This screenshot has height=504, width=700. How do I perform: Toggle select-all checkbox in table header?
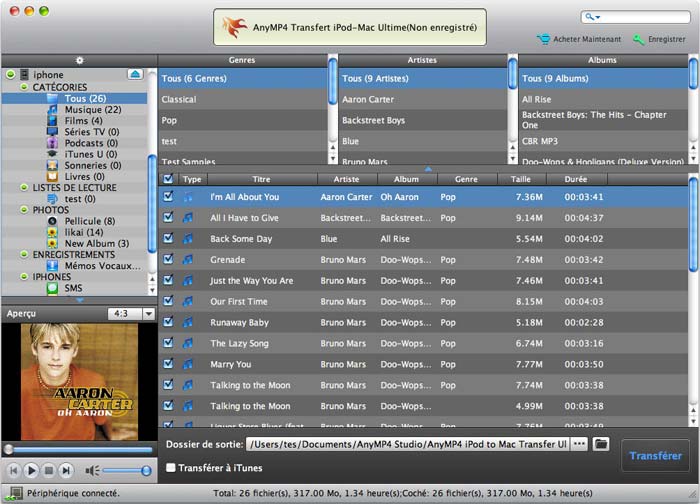tap(168, 179)
